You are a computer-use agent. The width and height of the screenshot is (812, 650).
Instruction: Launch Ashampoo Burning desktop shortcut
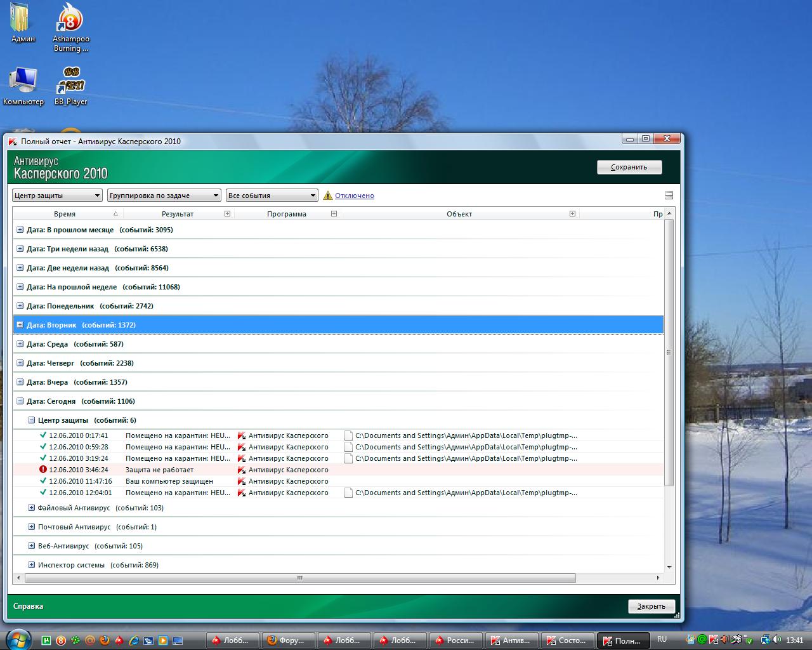70,27
